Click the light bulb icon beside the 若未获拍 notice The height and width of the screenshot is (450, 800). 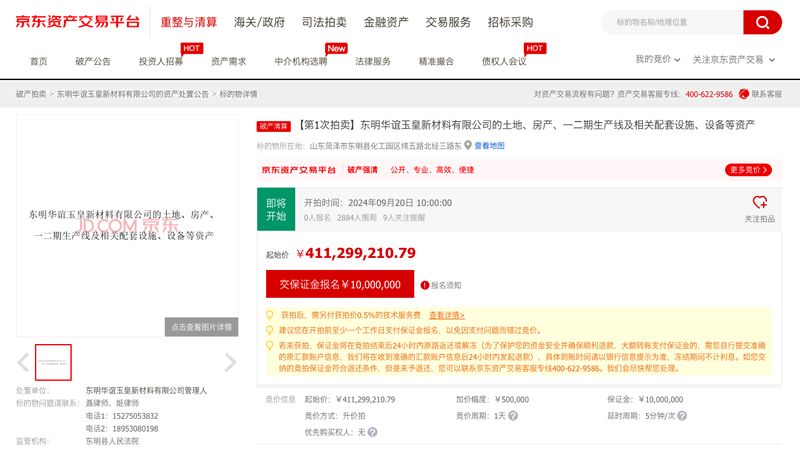(x=269, y=345)
